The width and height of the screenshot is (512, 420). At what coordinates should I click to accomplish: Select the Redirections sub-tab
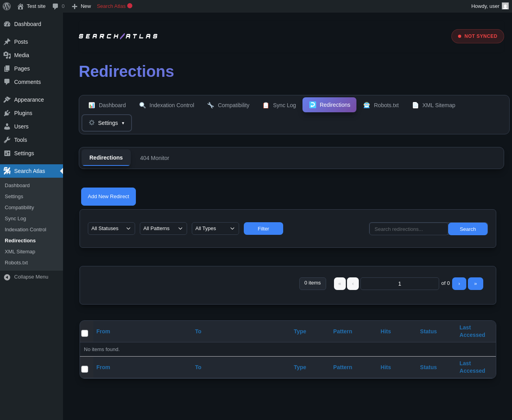pyautogui.click(x=106, y=158)
